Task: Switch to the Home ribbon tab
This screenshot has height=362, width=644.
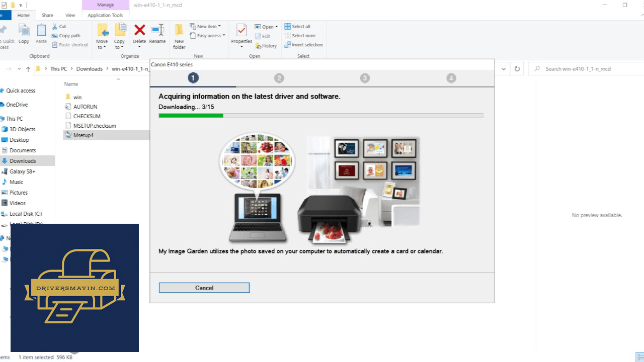Action: coord(23,16)
